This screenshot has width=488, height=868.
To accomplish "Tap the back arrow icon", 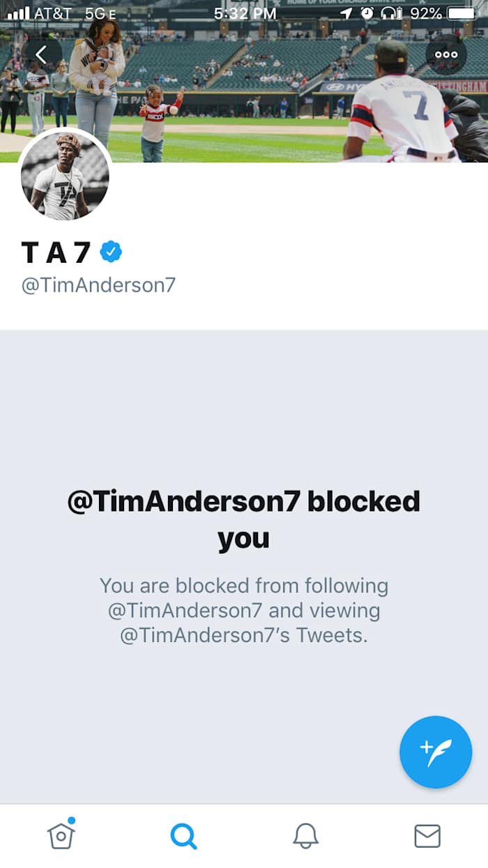I will click(42, 54).
